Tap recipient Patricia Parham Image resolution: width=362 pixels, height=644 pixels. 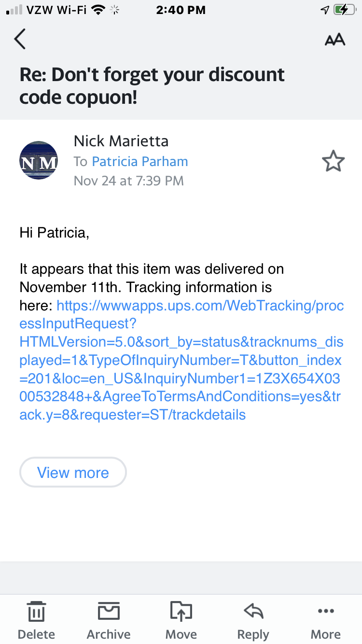tap(140, 161)
